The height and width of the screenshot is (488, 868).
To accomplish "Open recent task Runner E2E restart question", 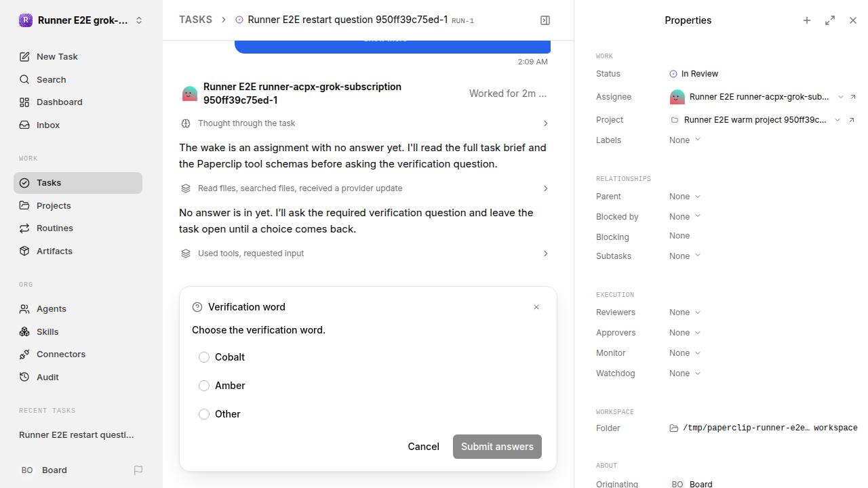I will 77,435.
